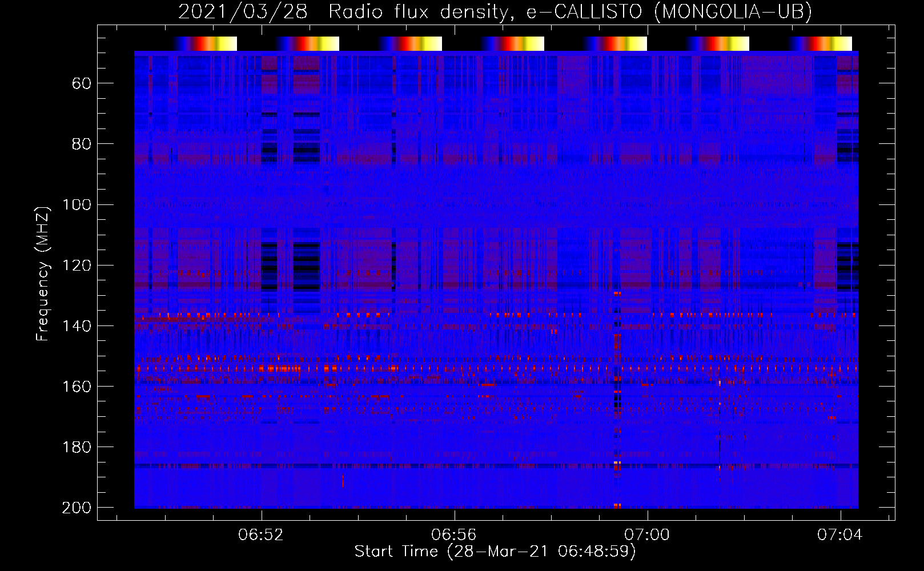Click the 100 frequency tick label
Viewport: 924px width, 571px height.
tap(77, 205)
